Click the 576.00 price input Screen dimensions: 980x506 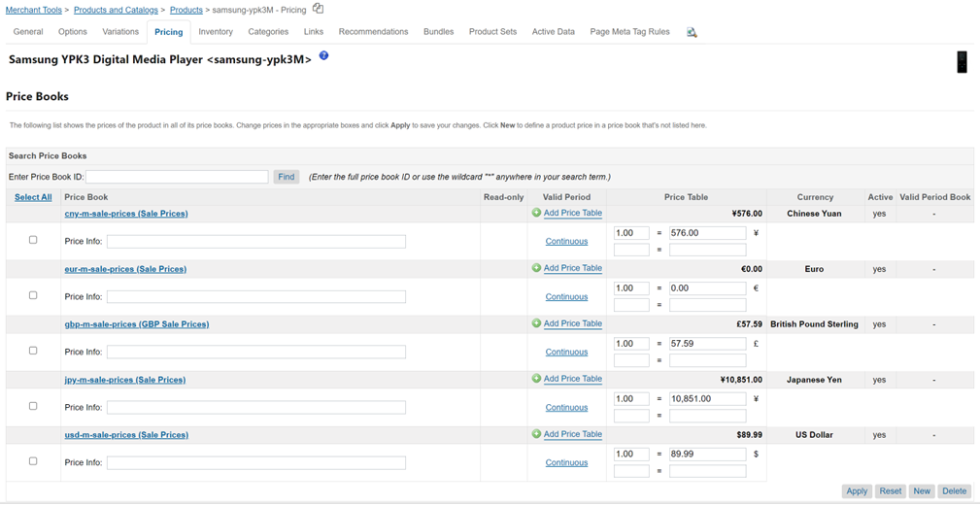[x=707, y=233]
